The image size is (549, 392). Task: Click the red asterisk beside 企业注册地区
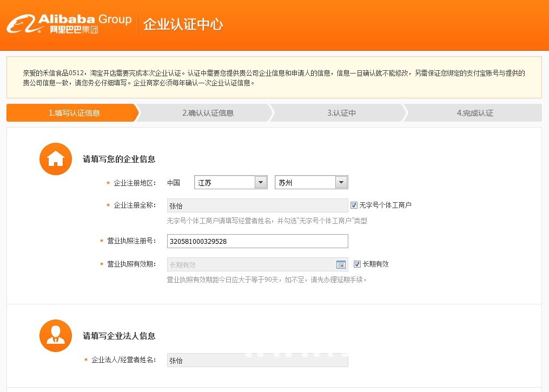coord(107,182)
